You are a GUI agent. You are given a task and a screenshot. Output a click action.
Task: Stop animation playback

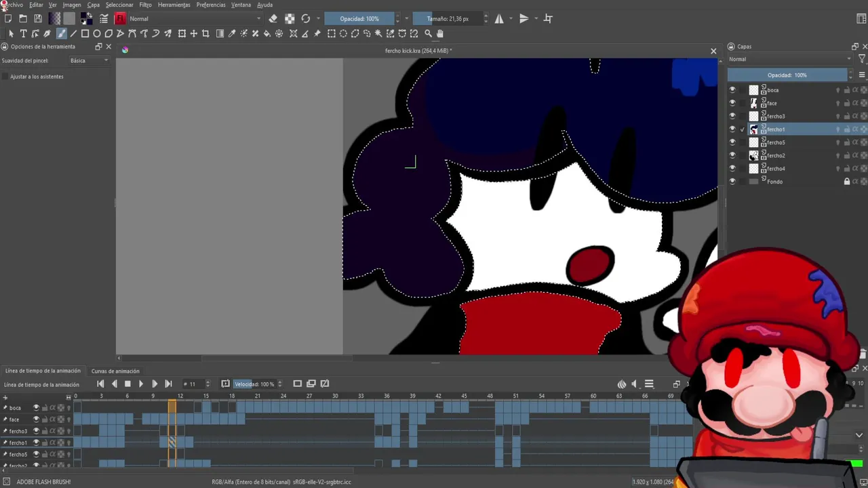(x=127, y=384)
